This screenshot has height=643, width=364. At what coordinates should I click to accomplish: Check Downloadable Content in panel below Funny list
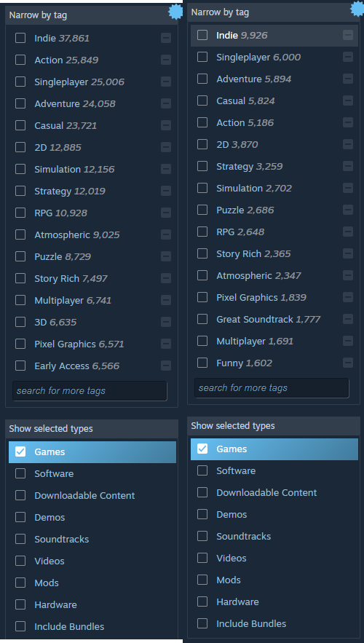pyautogui.click(x=202, y=492)
